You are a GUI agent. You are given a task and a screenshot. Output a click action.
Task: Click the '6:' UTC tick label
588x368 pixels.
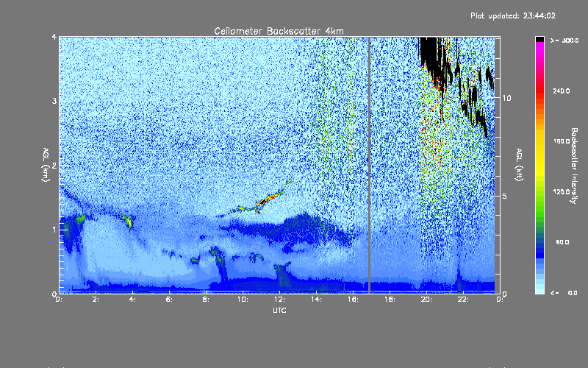coord(169,300)
